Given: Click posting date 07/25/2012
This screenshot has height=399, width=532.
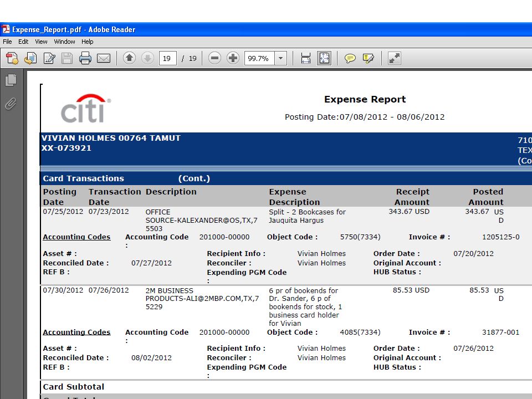Looking at the screenshot, I should coord(63,211).
